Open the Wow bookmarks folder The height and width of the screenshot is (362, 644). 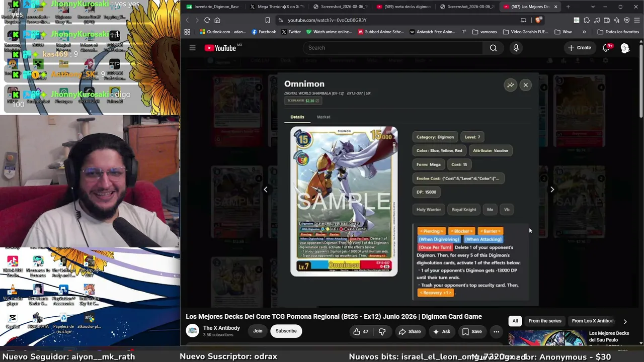pyautogui.click(x=563, y=32)
